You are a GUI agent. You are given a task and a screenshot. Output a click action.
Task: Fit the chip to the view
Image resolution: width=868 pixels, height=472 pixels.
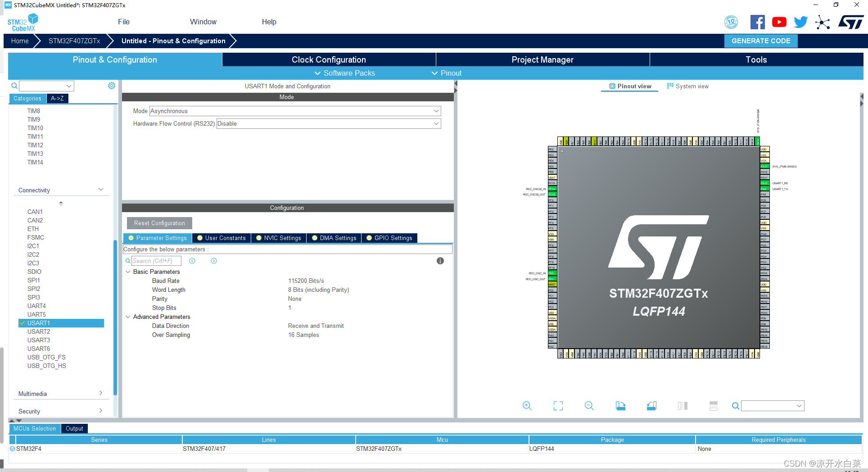click(x=558, y=406)
